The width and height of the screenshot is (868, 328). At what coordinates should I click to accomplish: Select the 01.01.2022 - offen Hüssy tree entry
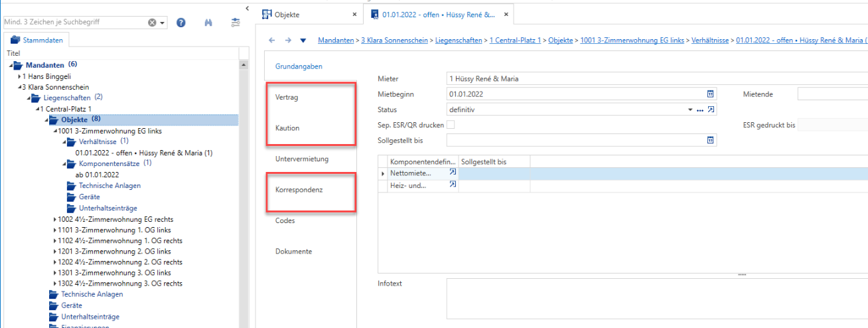(144, 153)
